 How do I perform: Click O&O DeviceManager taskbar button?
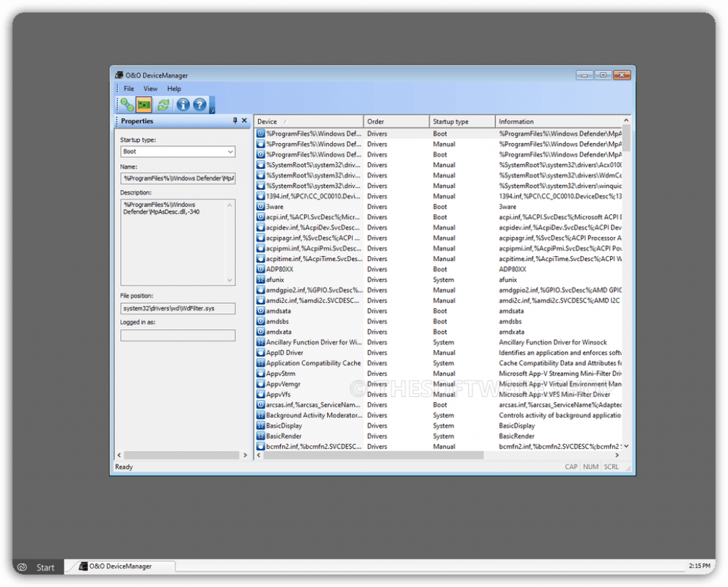click(119, 566)
